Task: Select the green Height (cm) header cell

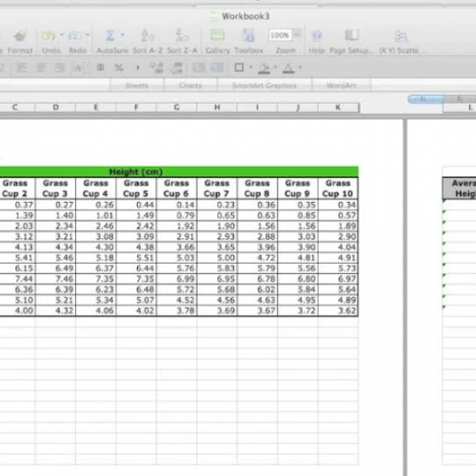Action: (x=179, y=171)
